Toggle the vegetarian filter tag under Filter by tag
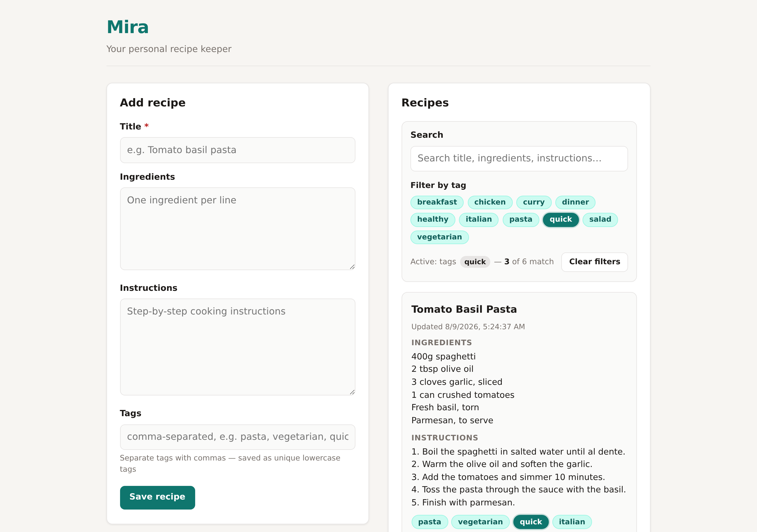Image resolution: width=757 pixels, height=532 pixels. click(x=439, y=237)
